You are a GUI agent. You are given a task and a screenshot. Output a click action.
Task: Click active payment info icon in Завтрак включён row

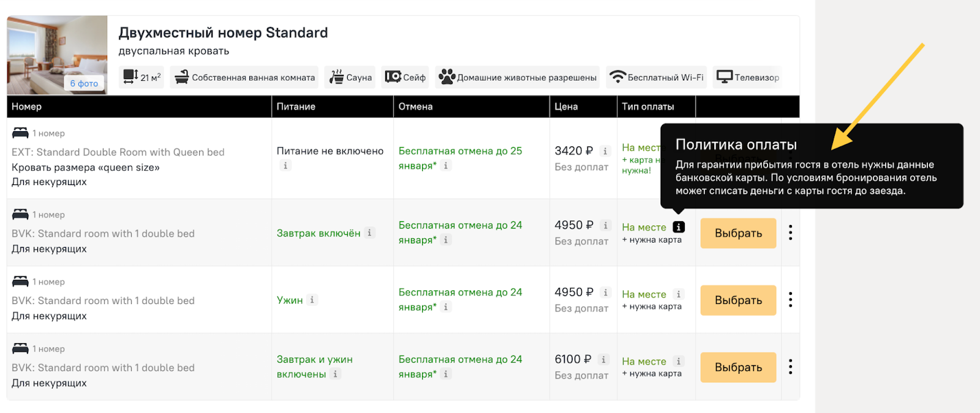pyautogui.click(x=679, y=227)
